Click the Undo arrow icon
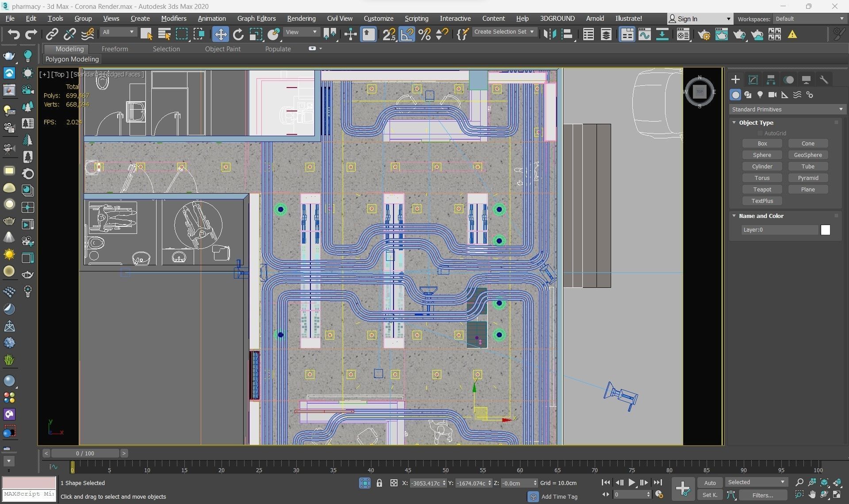849x504 pixels. pyautogui.click(x=14, y=34)
